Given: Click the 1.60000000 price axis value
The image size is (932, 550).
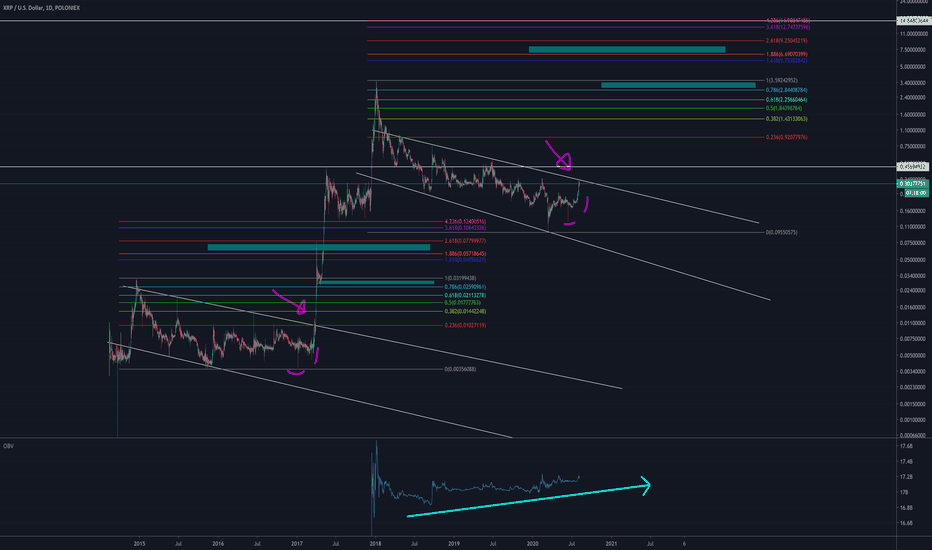Looking at the screenshot, I should (x=913, y=114).
